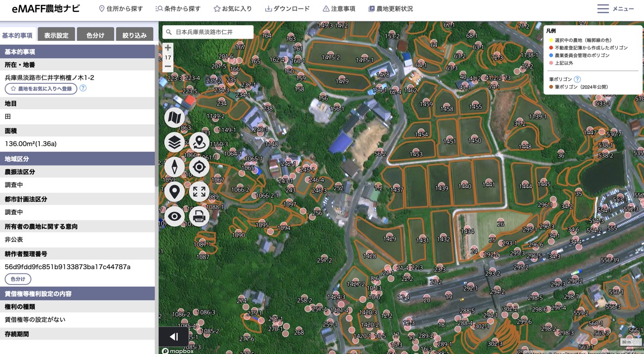Viewport: 644px width, 354px height.
Task: Zoom in with the plus button
Action: point(168,48)
